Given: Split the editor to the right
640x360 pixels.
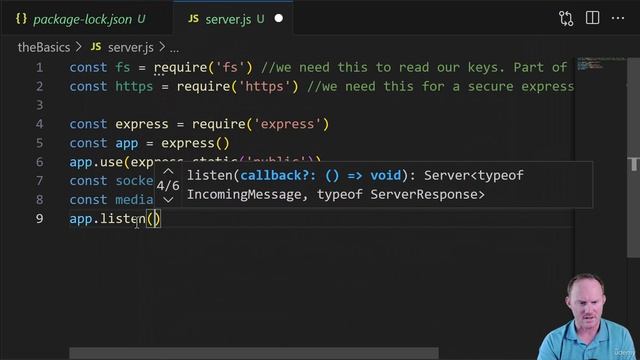Looking at the screenshot, I should pos(592,18).
